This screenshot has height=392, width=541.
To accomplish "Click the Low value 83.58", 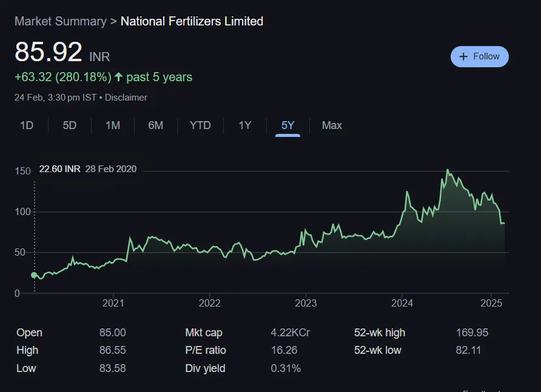I will tap(112, 368).
